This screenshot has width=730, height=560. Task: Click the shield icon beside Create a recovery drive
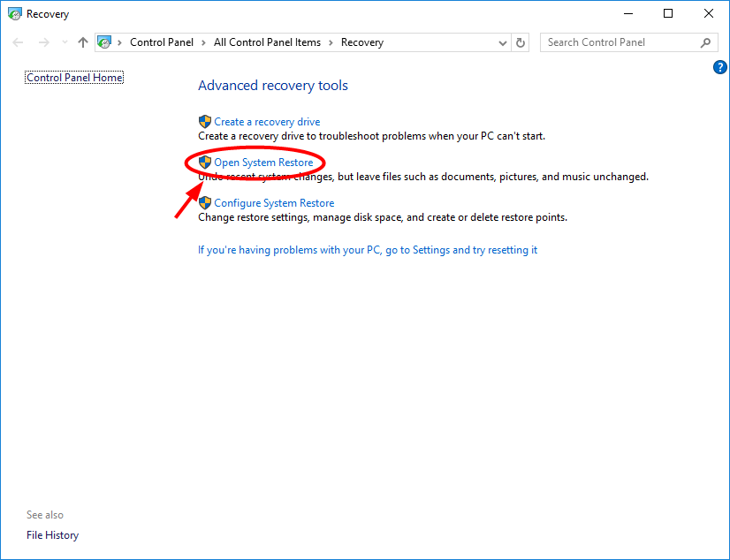[x=205, y=121]
